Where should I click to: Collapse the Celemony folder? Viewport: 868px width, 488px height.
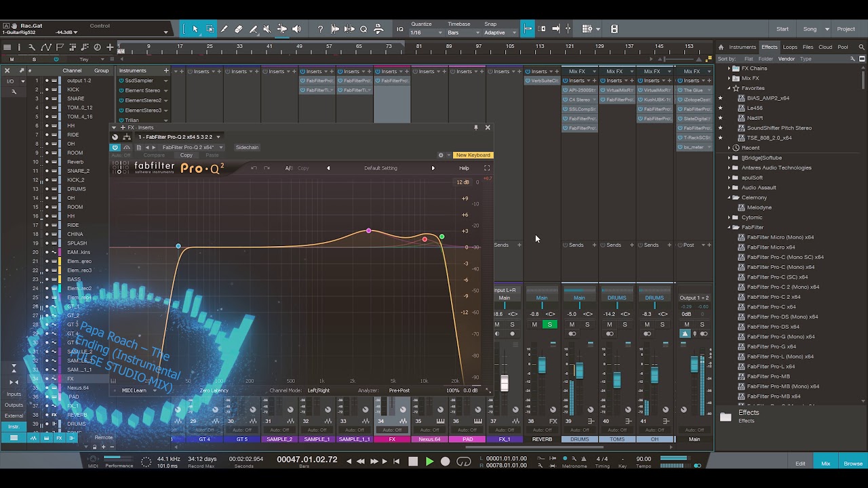pos(729,198)
